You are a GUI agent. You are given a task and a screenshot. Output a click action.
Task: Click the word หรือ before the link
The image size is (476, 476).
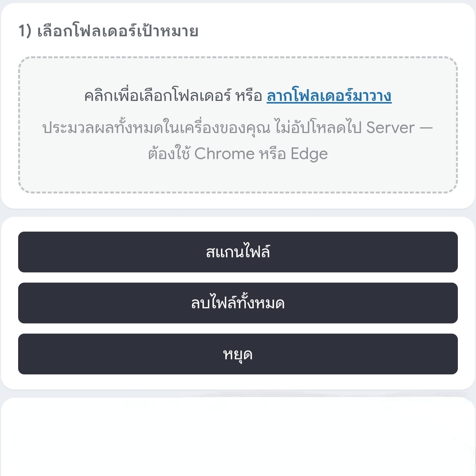point(249,96)
